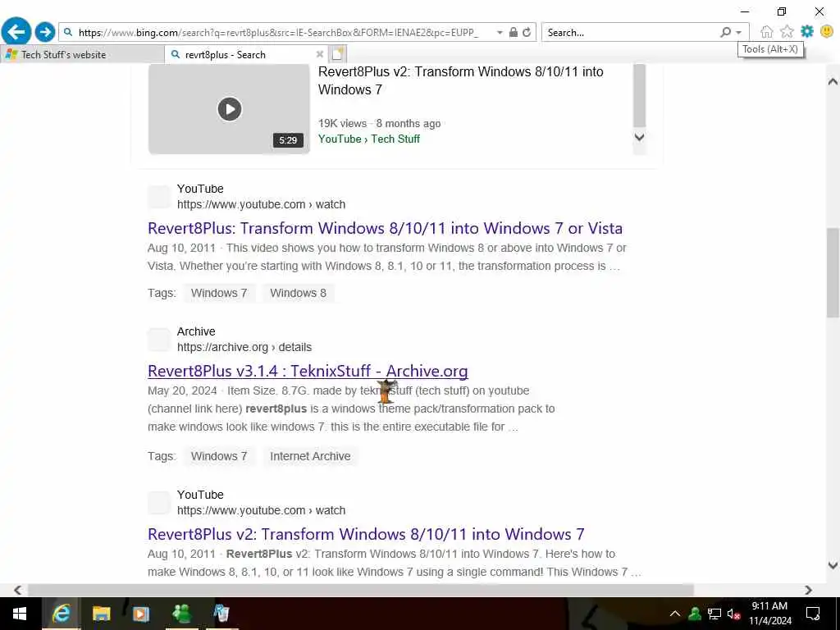This screenshot has width=840, height=630.
Task: Open the Tools gear menu
Action: coord(807,32)
